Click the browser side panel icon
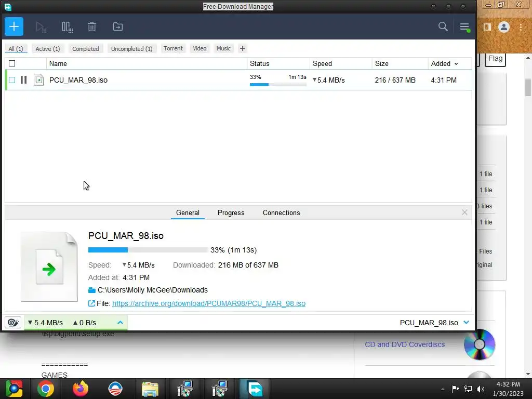The height and width of the screenshot is (399, 532). 487,27
